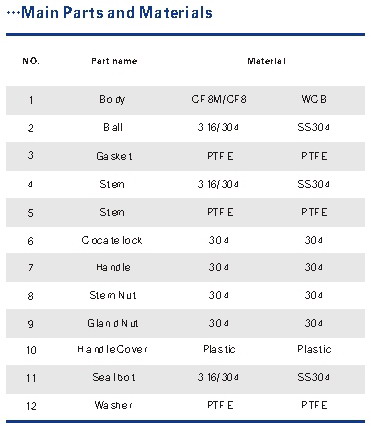Click the CF8M/CF8 material cell

click(x=219, y=99)
